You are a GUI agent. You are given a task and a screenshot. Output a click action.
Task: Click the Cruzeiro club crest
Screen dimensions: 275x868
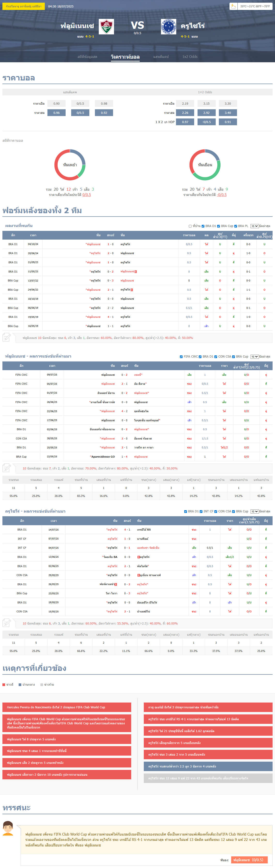168,27
